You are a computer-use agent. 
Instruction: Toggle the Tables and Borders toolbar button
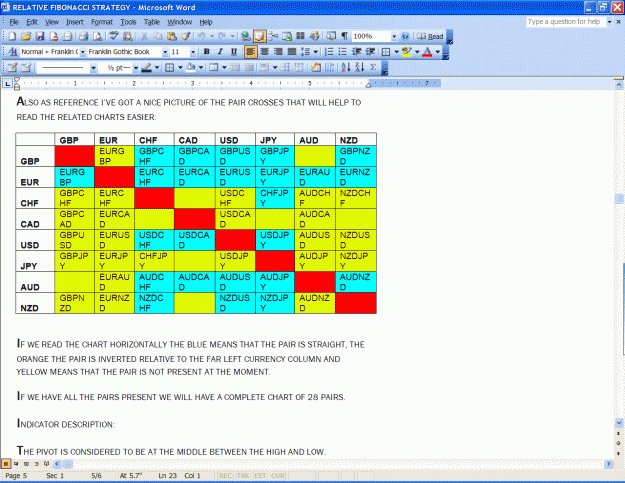259,37
